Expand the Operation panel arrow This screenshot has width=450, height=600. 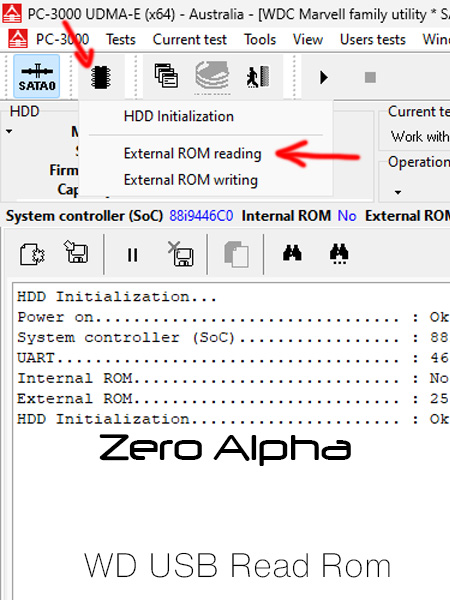(x=398, y=192)
